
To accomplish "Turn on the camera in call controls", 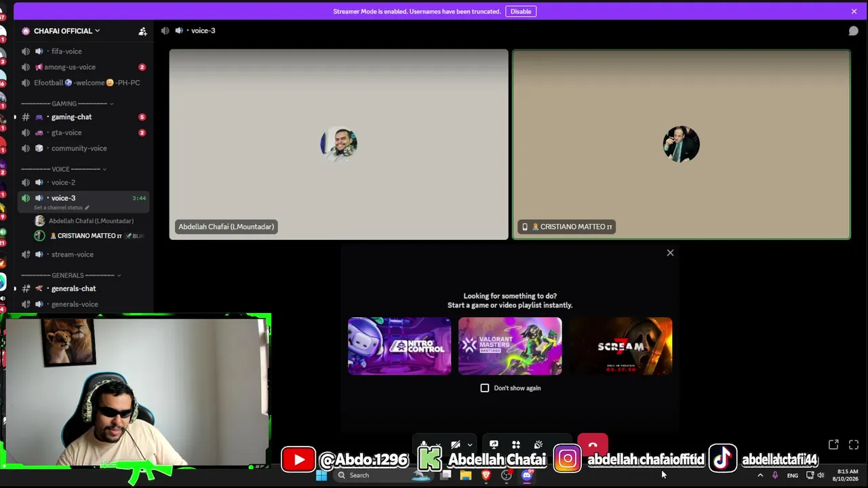I will 456,445.
